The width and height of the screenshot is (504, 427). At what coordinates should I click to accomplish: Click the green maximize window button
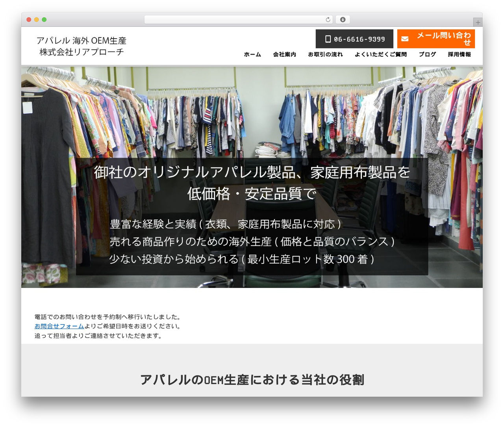point(44,20)
